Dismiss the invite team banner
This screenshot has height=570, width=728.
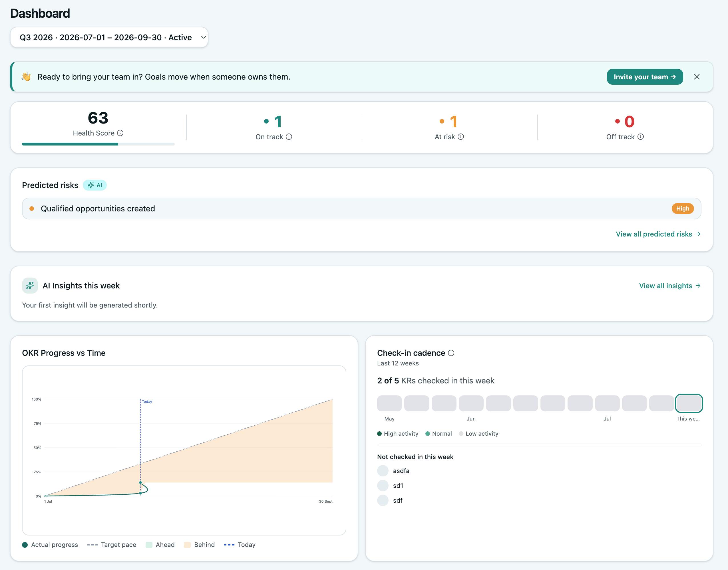697,77
